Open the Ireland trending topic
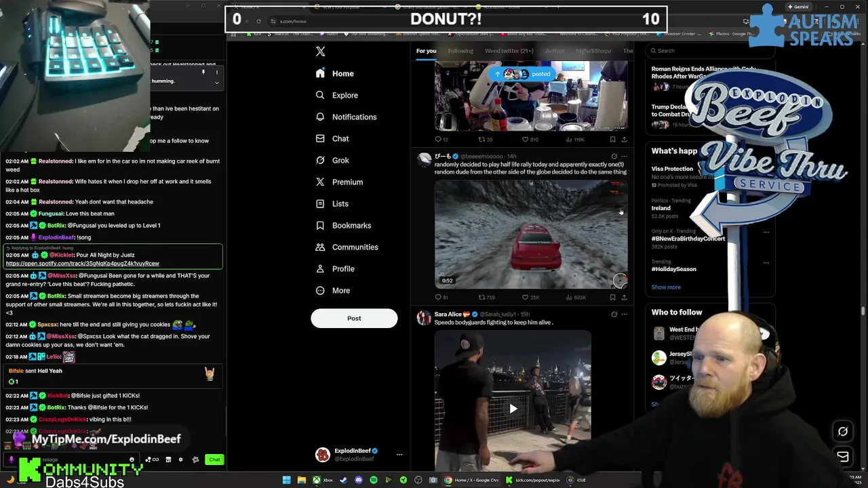868x488 pixels. point(661,208)
